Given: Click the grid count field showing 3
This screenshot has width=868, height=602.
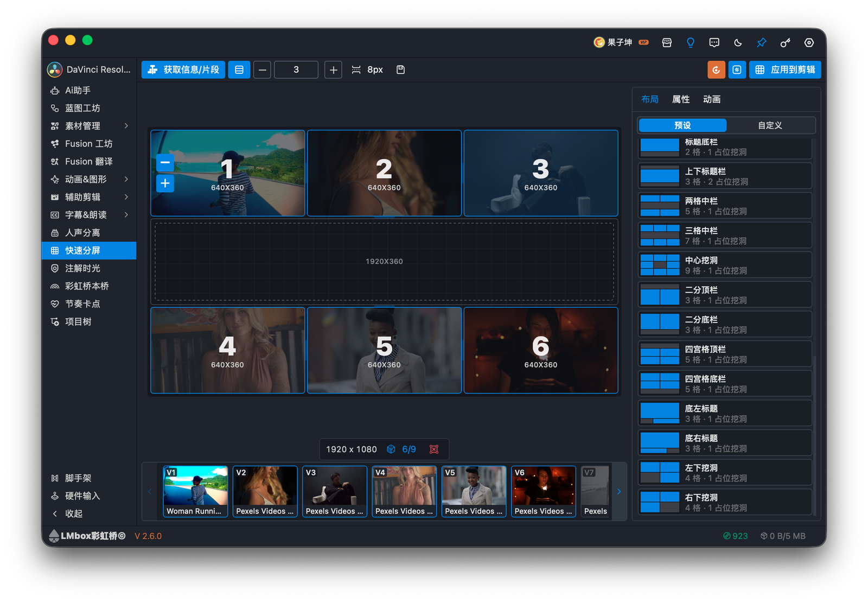Looking at the screenshot, I should coord(296,69).
